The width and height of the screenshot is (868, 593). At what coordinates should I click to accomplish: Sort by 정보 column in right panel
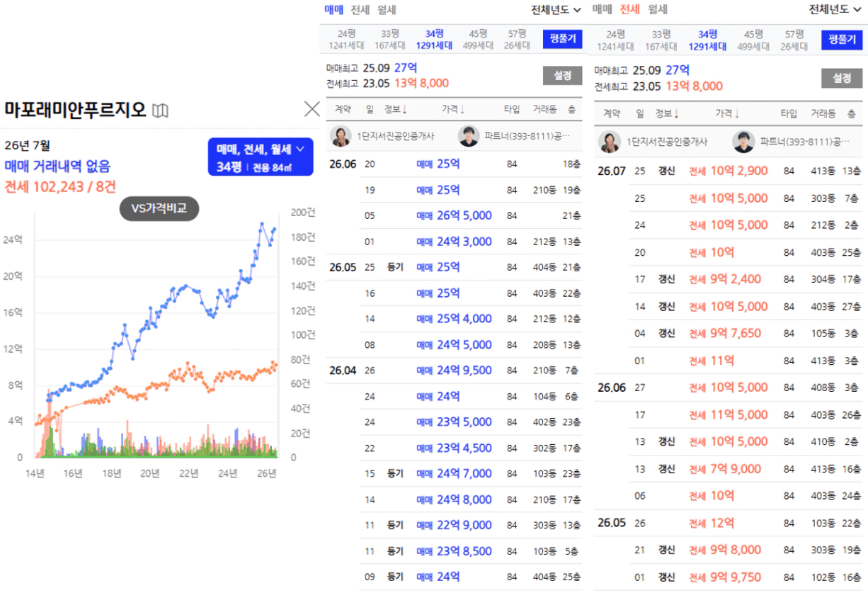click(666, 113)
